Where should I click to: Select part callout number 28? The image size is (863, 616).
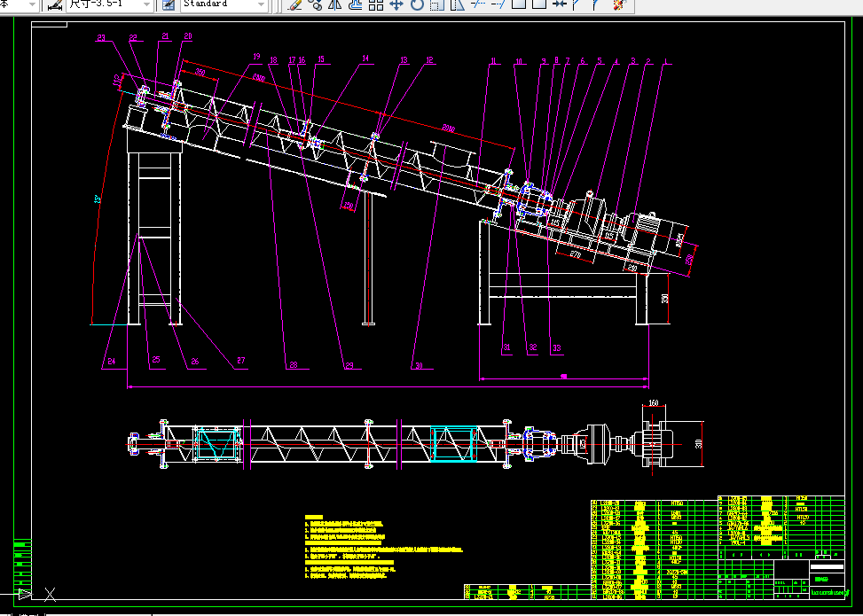coord(293,364)
